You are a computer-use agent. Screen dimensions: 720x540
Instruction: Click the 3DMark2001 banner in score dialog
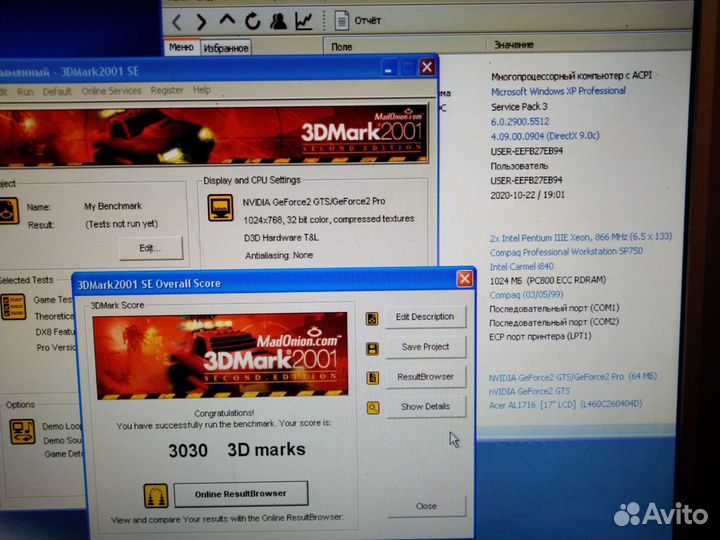[x=220, y=356]
